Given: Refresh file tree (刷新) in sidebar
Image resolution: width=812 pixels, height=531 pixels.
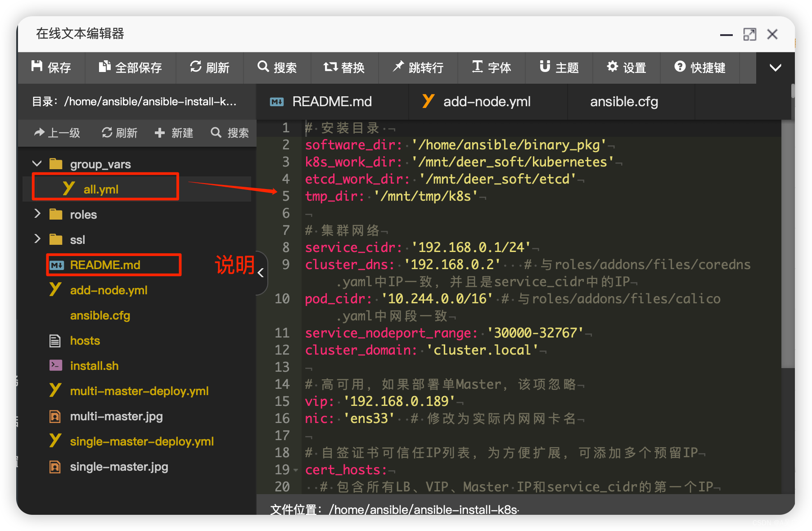Looking at the screenshot, I should click(119, 133).
